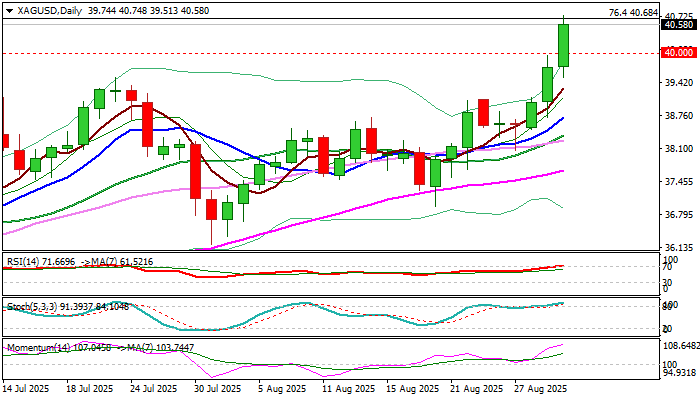Click the dropdown triangle before XAGUSD,Daily
The width and height of the screenshot is (700, 400).
click(9, 11)
